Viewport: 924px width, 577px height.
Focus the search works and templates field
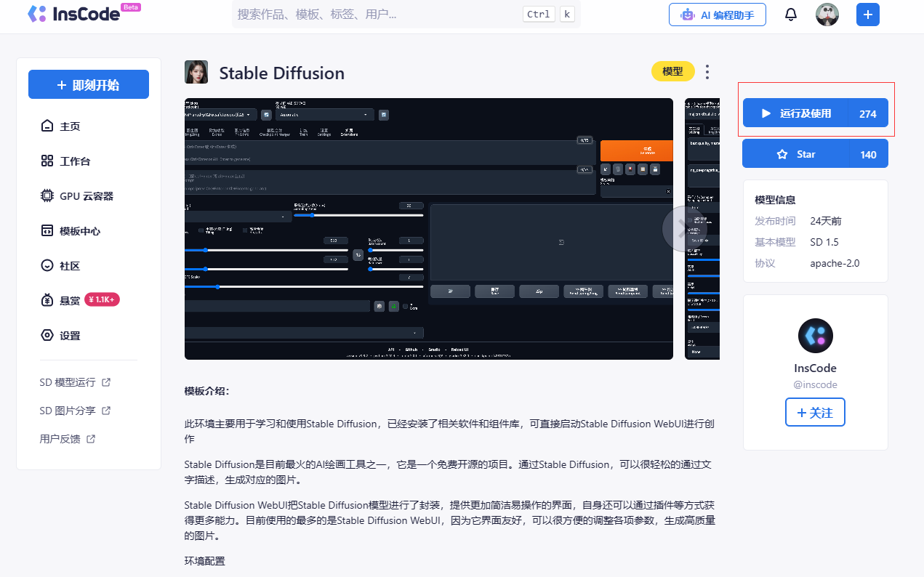click(x=407, y=15)
